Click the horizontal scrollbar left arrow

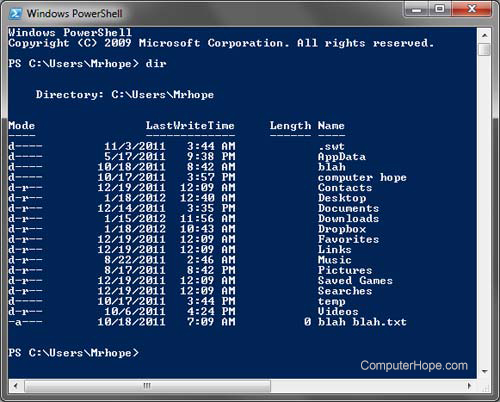(15, 386)
